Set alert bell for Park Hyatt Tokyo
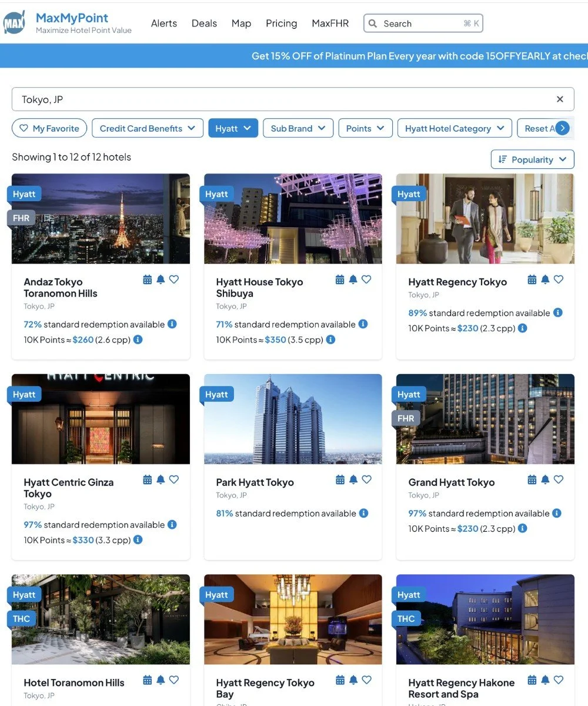588x706 pixels. [353, 479]
